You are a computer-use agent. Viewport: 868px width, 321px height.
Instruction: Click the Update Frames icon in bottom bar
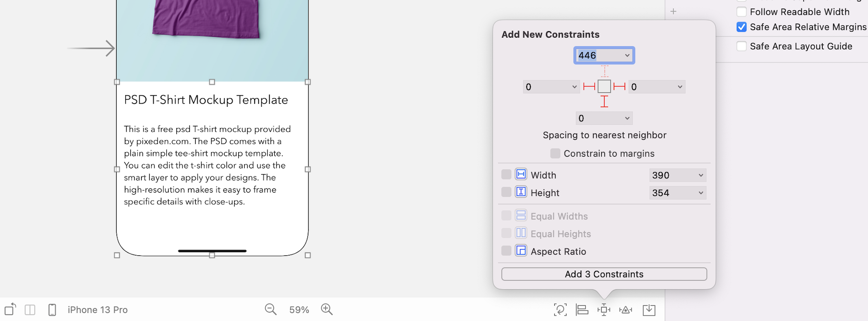[x=560, y=310]
